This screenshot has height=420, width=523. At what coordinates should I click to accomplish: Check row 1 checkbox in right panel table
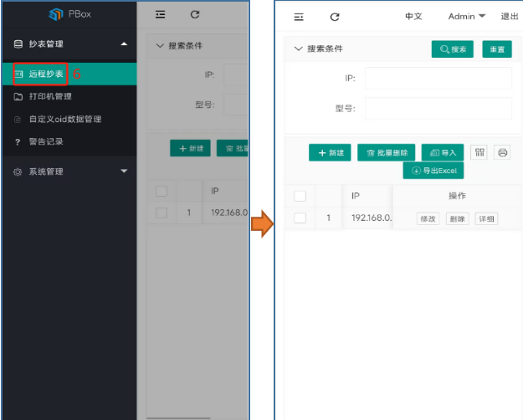tap(300, 218)
